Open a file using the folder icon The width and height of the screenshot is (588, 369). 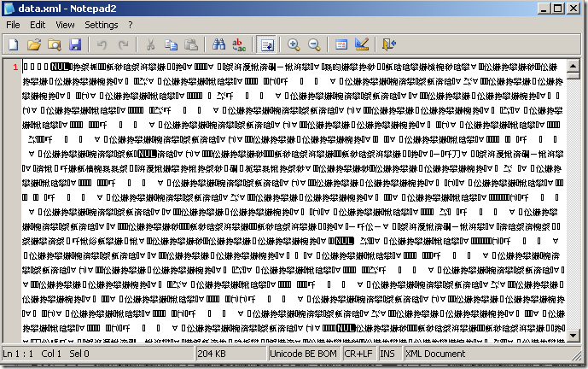coord(34,44)
